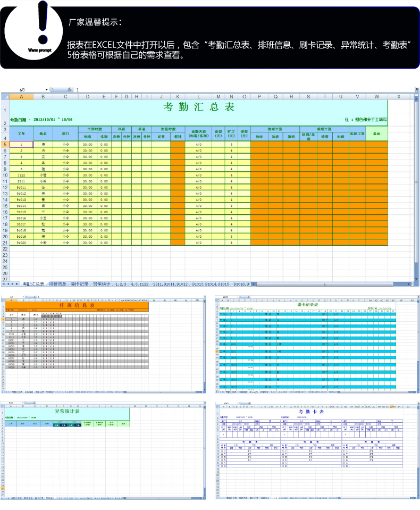Select the 2211.91011.91012 sheet tab
Image resolution: width=420 pixels, height=510 pixels.
pyautogui.click(x=170, y=284)
